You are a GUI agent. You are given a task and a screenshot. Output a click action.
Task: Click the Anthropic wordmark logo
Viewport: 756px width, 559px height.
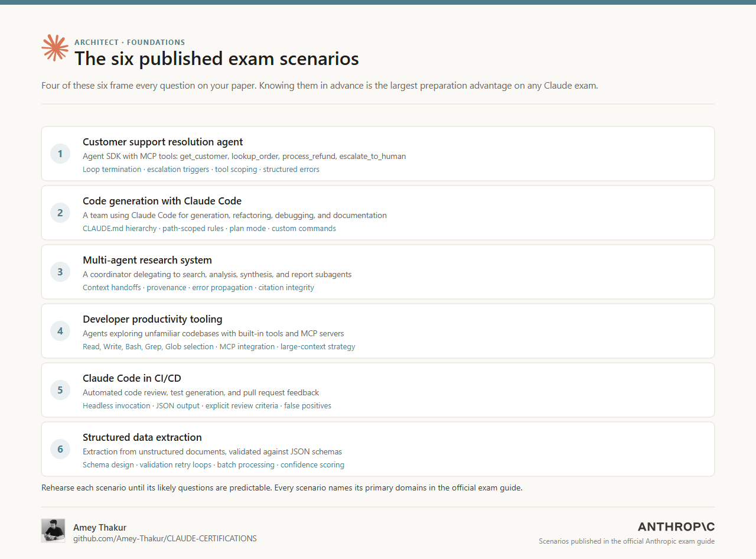point(676,526)
